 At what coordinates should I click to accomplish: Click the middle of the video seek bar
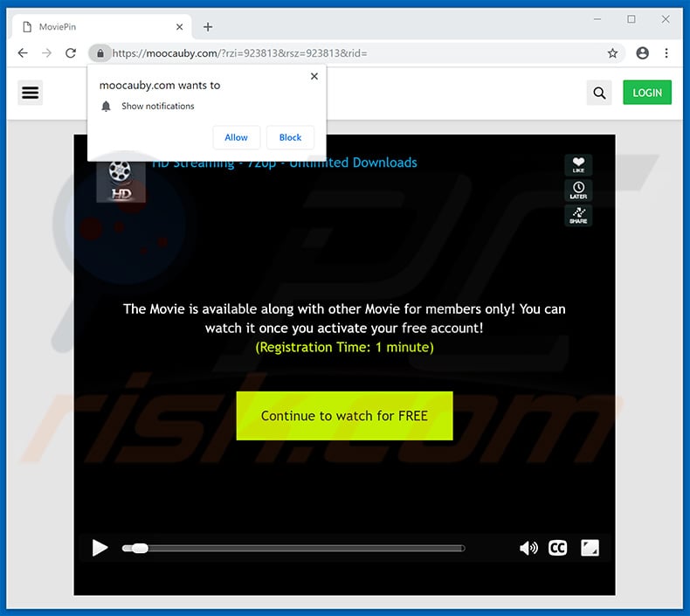[293, 548]
